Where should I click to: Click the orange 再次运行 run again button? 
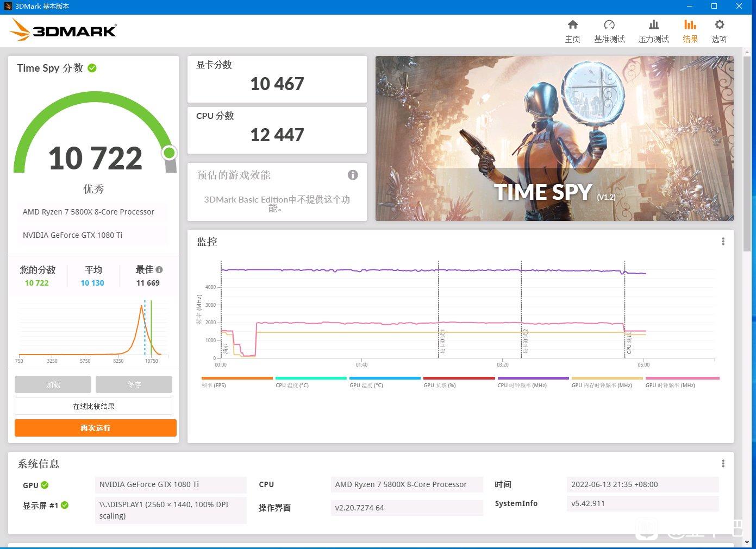[x=96, y=428]
